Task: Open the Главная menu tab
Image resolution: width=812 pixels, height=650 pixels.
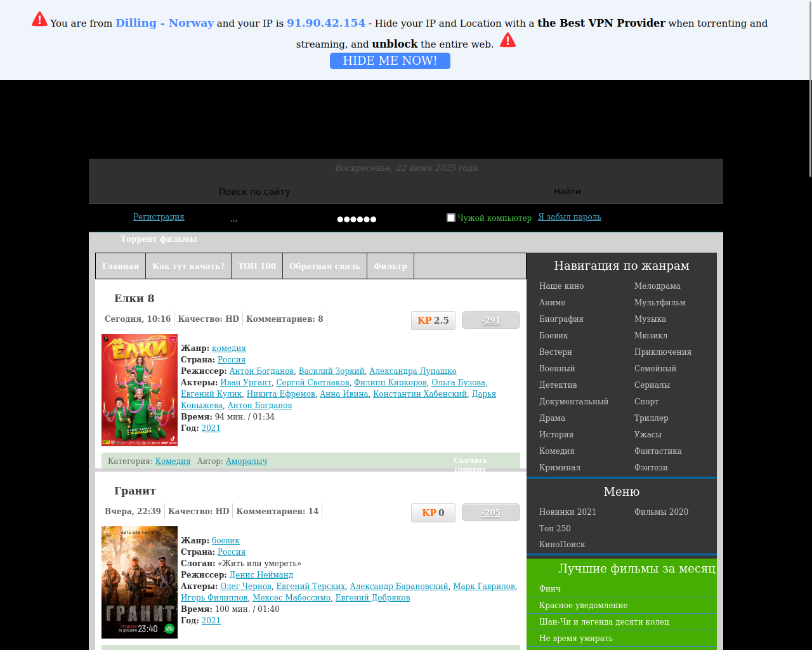Action: coord(121,266)
